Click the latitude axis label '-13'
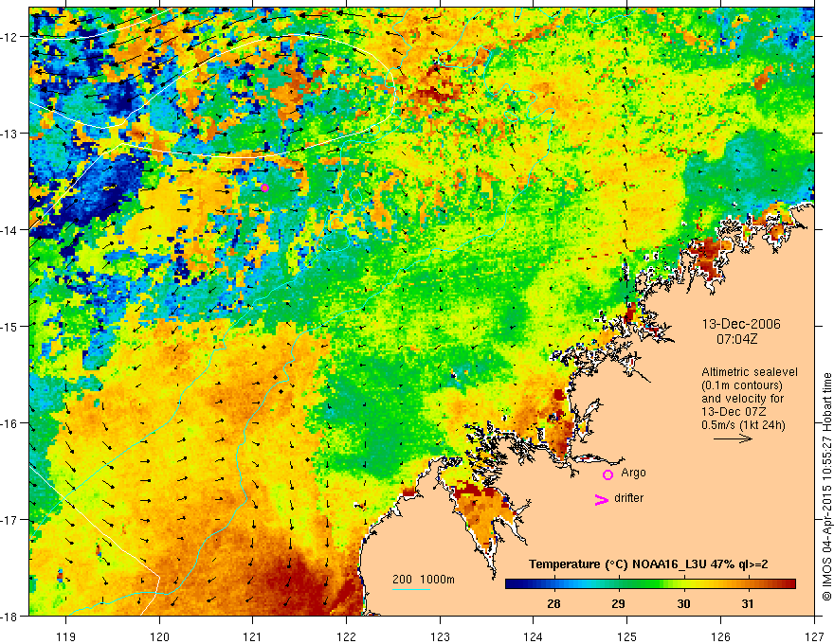The image size is (834, 644). 10,134
